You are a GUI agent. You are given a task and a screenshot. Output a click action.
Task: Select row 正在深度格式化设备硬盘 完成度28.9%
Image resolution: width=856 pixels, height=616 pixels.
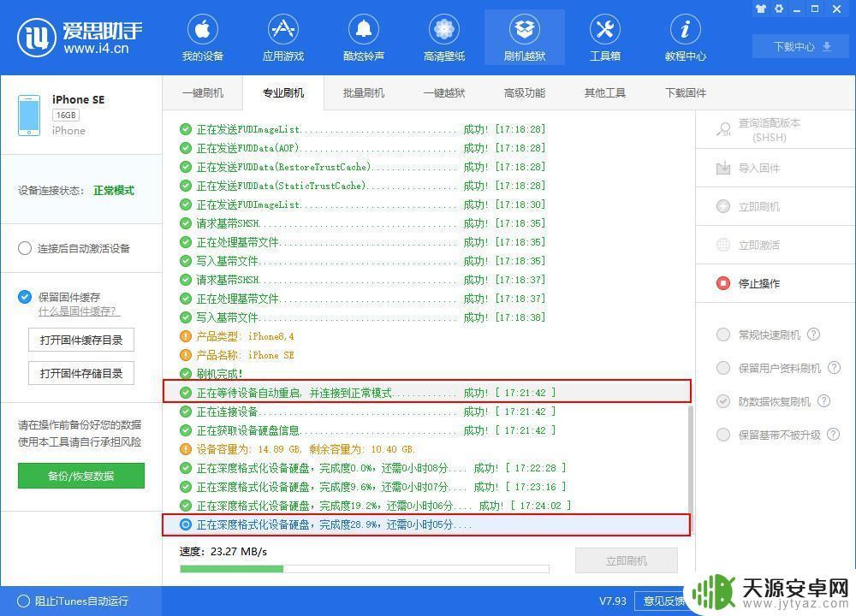(x=426, y=524)
